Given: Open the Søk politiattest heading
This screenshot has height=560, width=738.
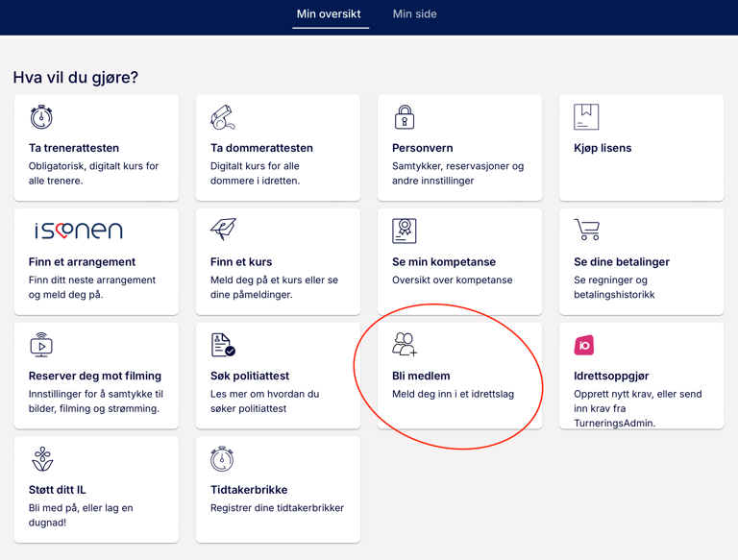Looking at the screenshot, I should pyautogui.click(x=250, y=376).
